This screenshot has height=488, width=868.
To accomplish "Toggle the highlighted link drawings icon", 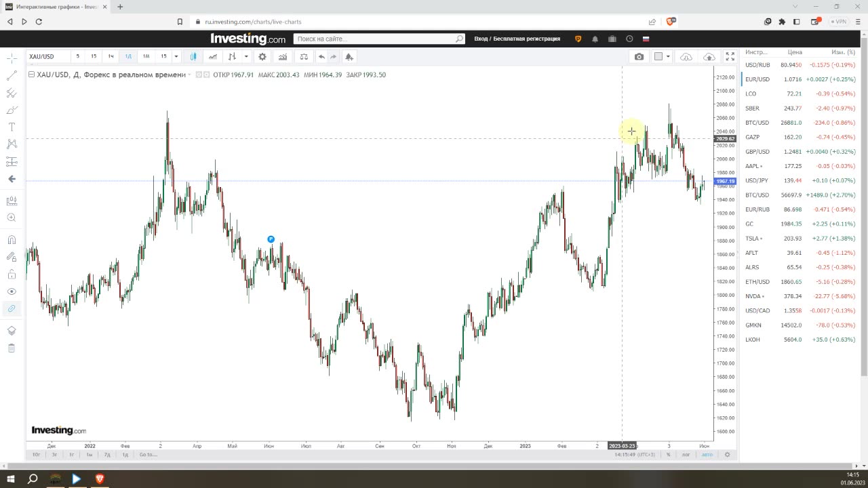I will (x=12, y=308).
